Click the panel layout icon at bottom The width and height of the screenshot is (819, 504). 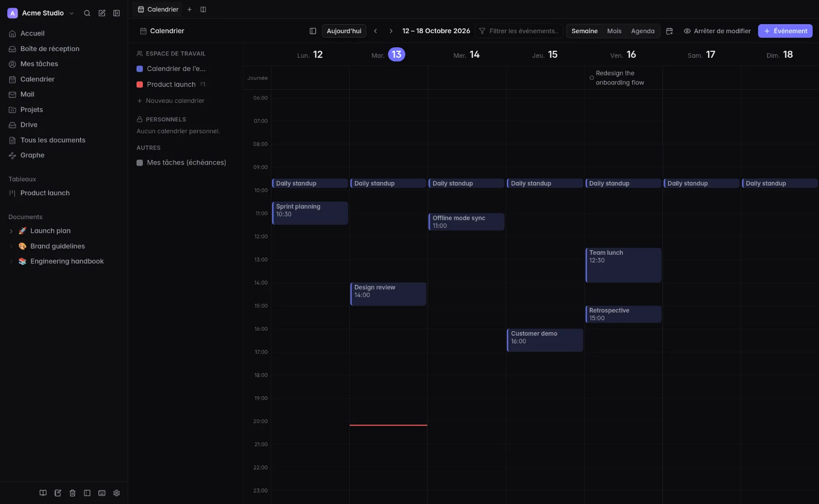click(87, 493)
